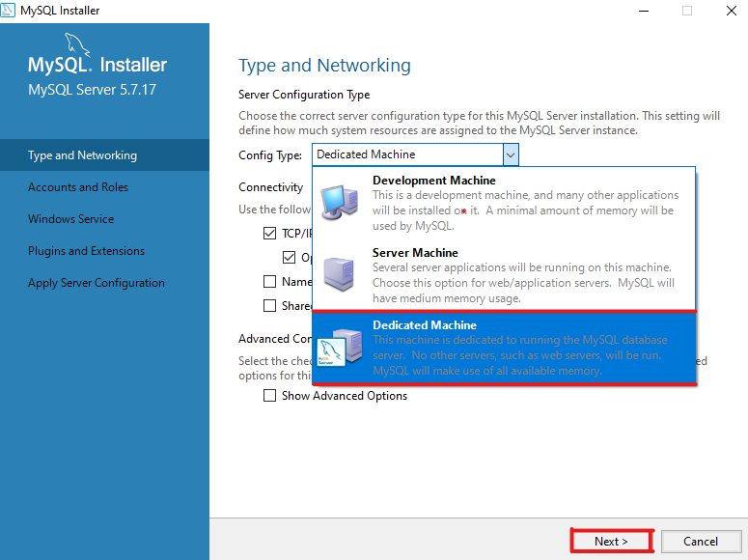Viewport: 748px width, 560px height.
Task: Click the Next button
Action: click(x=611, y=541)
